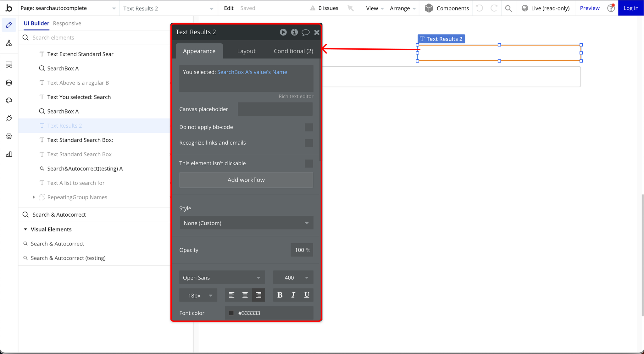Click the play/preview icon in modal
Viewport: 644px width, 354px height.
tap(283, 32)
